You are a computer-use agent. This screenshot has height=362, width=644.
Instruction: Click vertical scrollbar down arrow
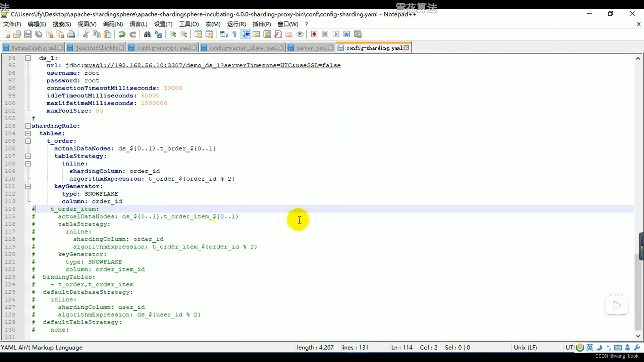(638, 336)
